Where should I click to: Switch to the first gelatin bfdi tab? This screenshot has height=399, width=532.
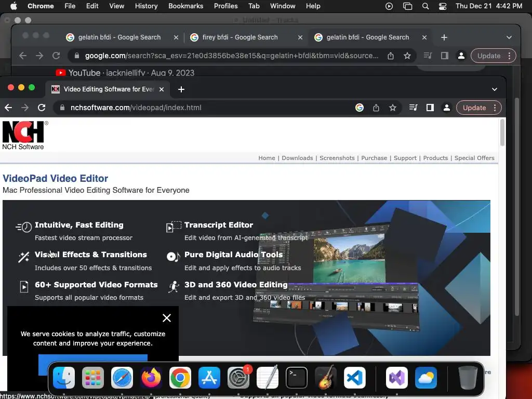(x=119, y=37)
